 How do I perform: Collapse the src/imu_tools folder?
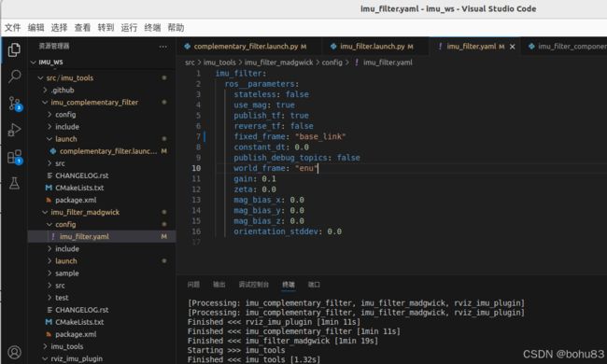(x=40, y=77)
